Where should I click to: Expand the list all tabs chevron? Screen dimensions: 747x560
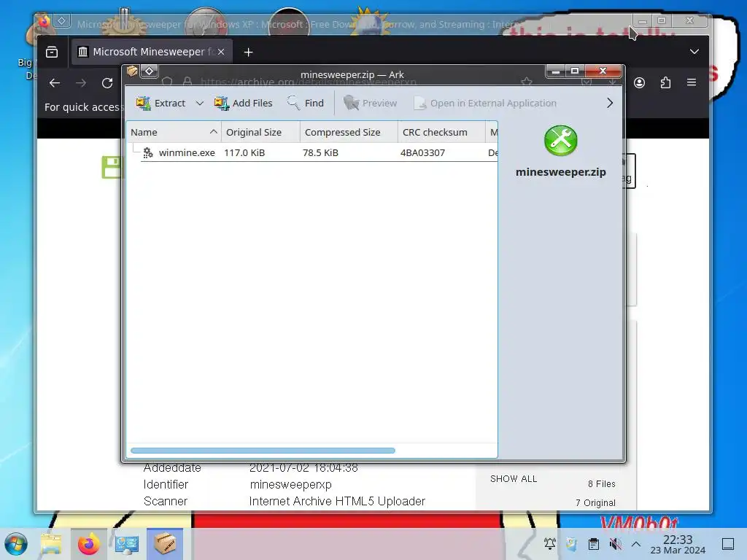(694, 52)
